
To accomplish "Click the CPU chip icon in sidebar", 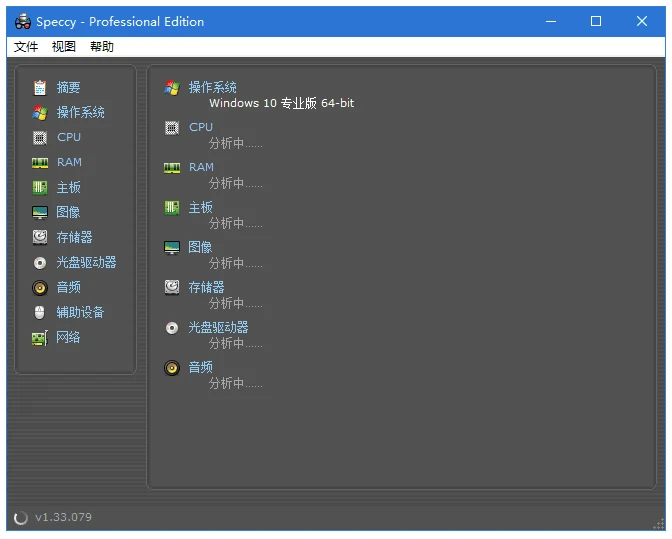I will click(x=40, y=138).
